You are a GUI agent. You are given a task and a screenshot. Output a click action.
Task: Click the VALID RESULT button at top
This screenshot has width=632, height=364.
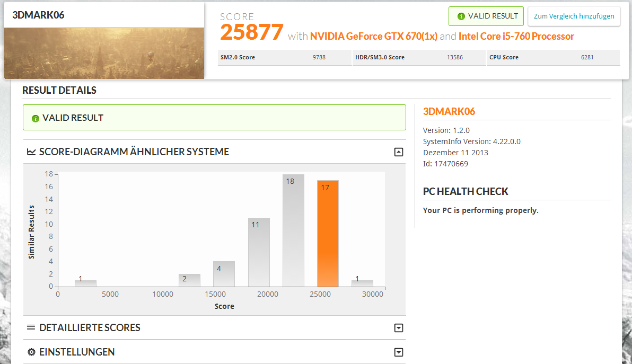[486, 16]
